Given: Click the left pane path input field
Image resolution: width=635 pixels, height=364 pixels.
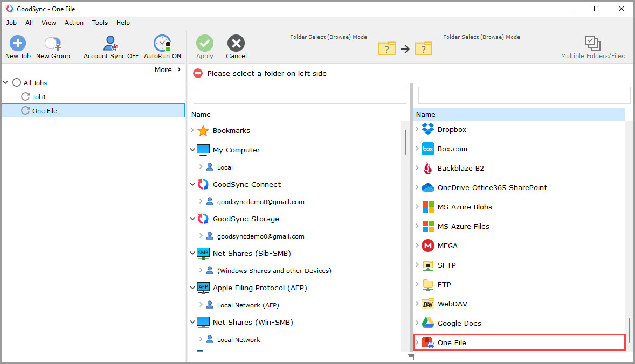Looking at the screenshot, I should coord(300,95).
